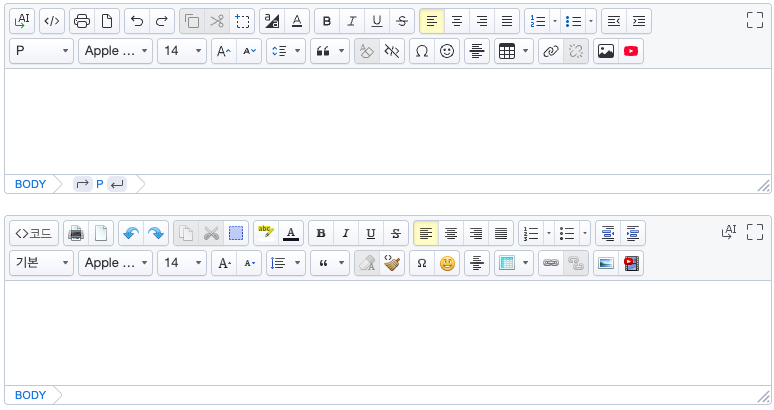Click the YouTube insert icon in top editor

pyautogui.click(x=631, y=51)
